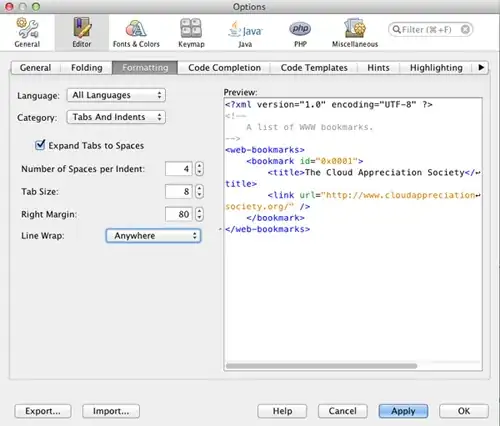500x426 pixels.
Task: Click the preview horizontal scrollbar
Action: tap(321, 366)
